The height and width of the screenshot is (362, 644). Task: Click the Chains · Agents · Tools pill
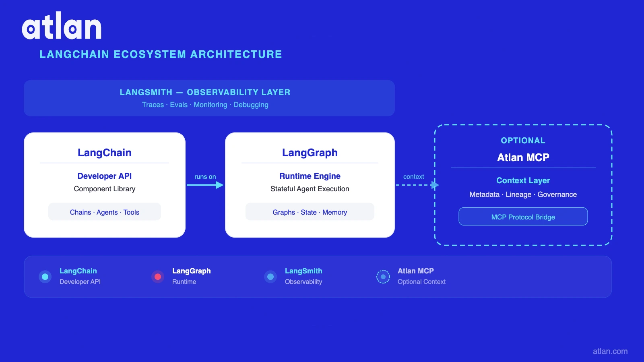(x=105, y=212)
